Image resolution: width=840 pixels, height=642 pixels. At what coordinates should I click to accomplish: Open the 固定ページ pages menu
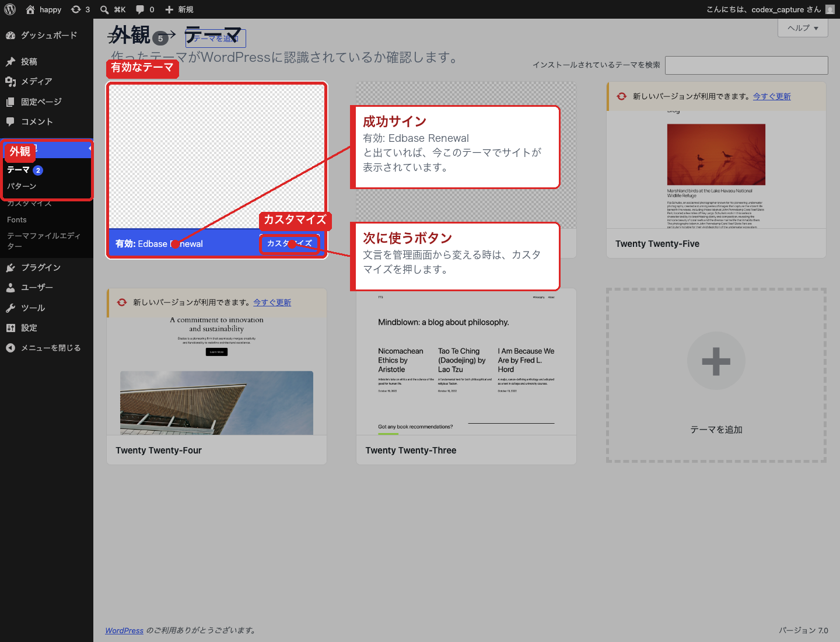point(47,102)
